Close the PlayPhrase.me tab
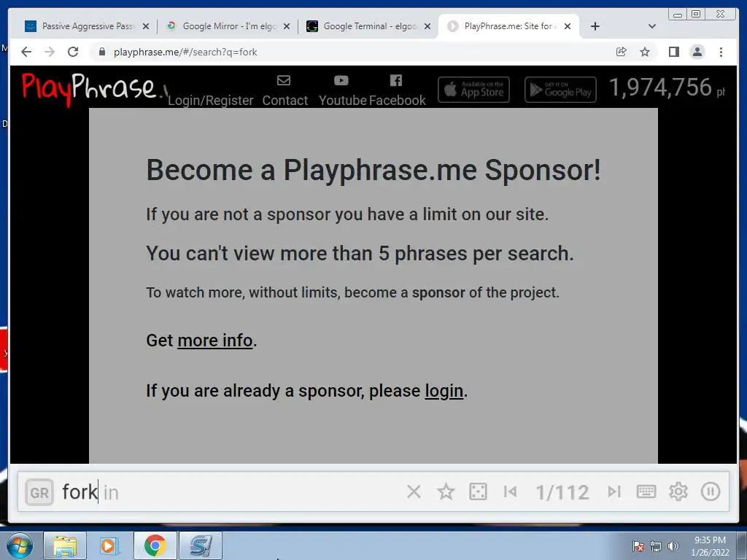This screenshot has width=747, height=560. coord(568,26)
